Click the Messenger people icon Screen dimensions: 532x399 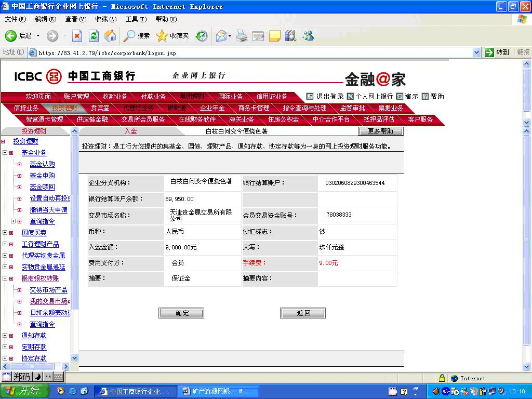pos(308,36)
